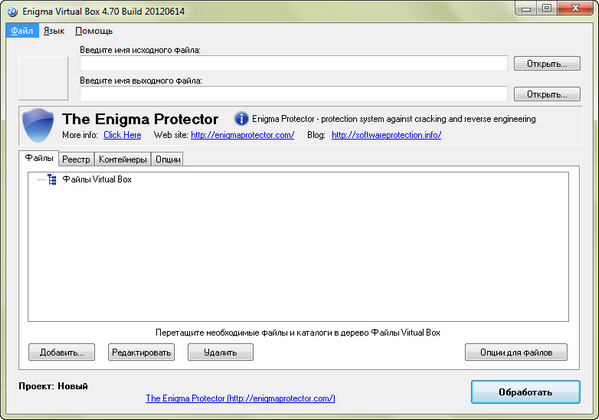Close the Enigma Virtual Box window
The height and width of the screenshot is (420, 599).
click(x=575, y=8)
